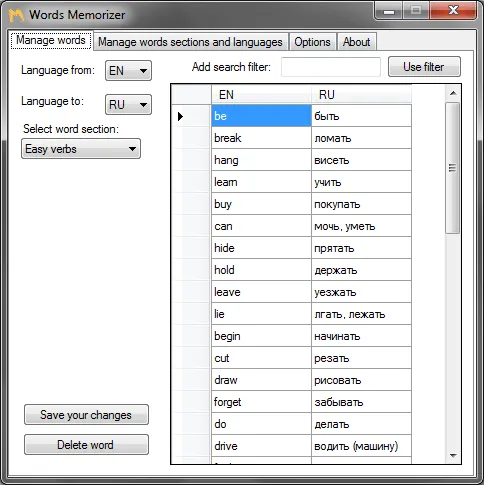Select the row header next to 'break'
The width and height of the screenshot is (484, 485).
click(192, 138)
